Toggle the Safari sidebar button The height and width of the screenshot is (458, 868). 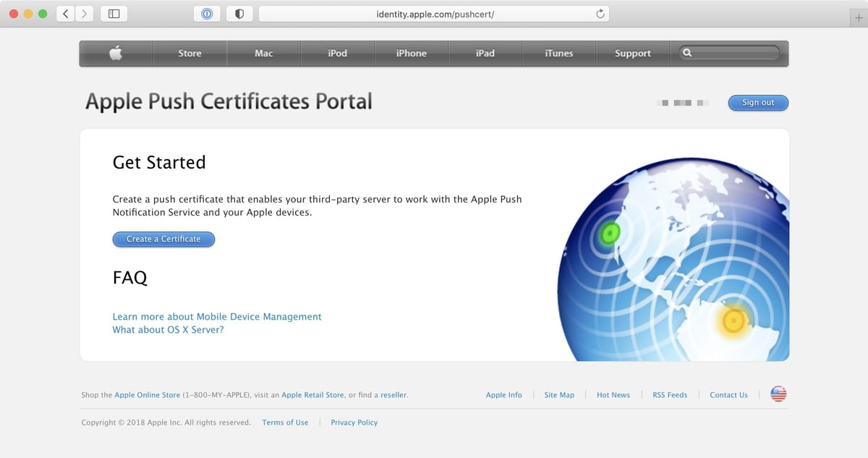coord(114,14)
